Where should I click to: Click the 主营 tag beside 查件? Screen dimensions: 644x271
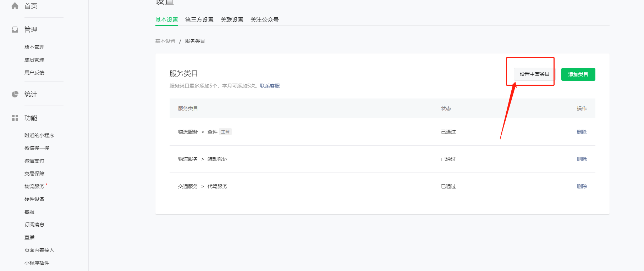pos(225,132)
